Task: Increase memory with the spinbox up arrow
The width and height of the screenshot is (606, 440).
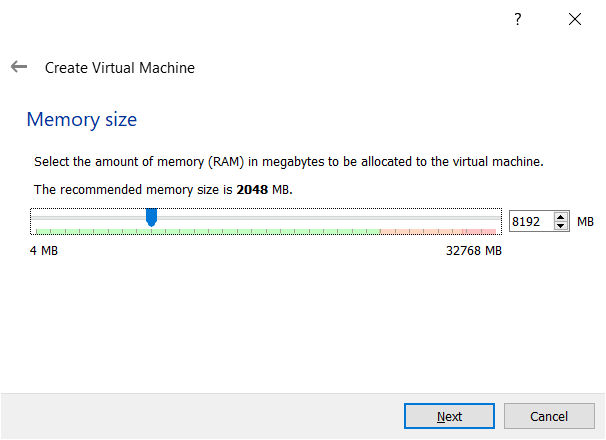Action: [x=561, y=216]
